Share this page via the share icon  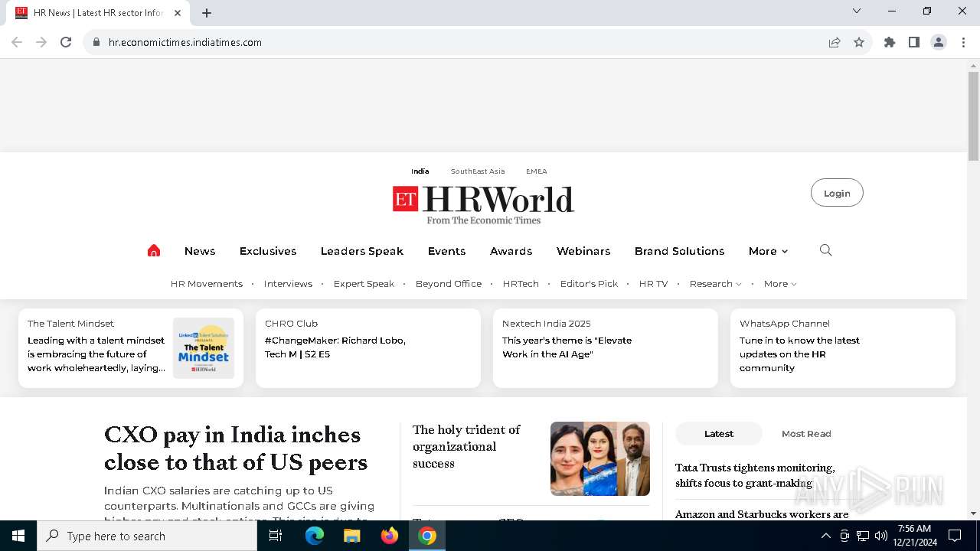835,42
